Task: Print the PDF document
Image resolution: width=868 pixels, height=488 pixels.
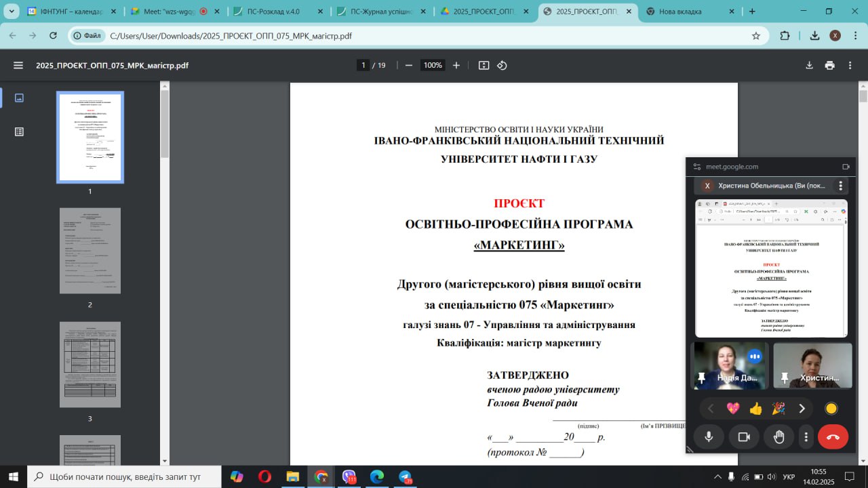Action: tap(829, 65)
